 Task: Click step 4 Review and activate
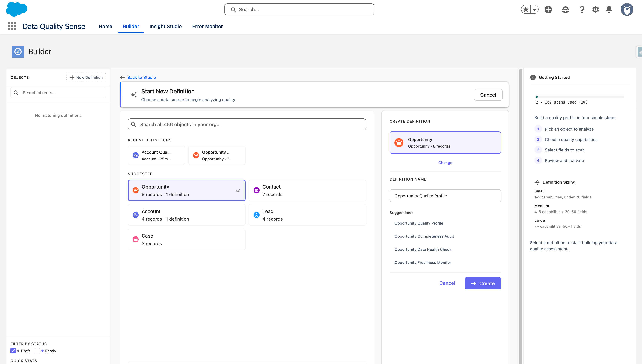559,160
